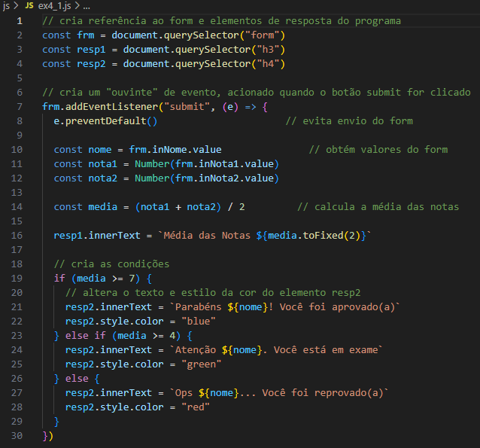This screenshot has height=448, width=480.
Task: Click 'resp1' variable declaration on line 3
Action: pos(91,50)
